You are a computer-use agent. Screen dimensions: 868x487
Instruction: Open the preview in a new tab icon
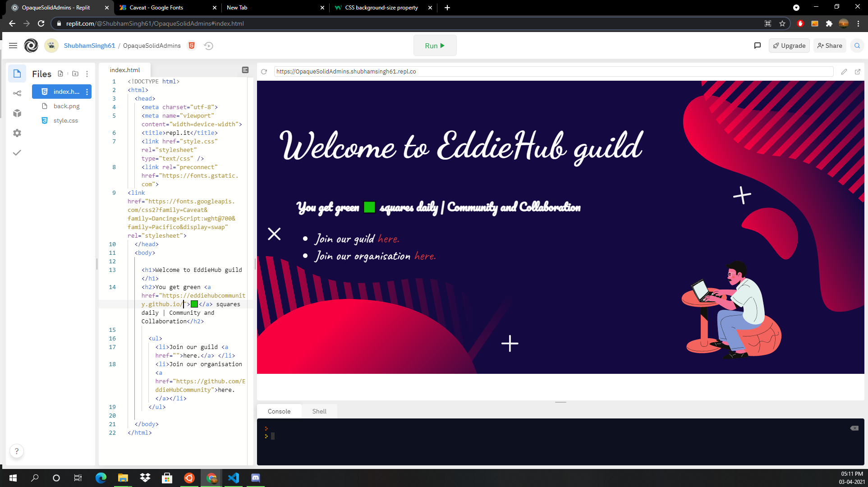(858, 72)
